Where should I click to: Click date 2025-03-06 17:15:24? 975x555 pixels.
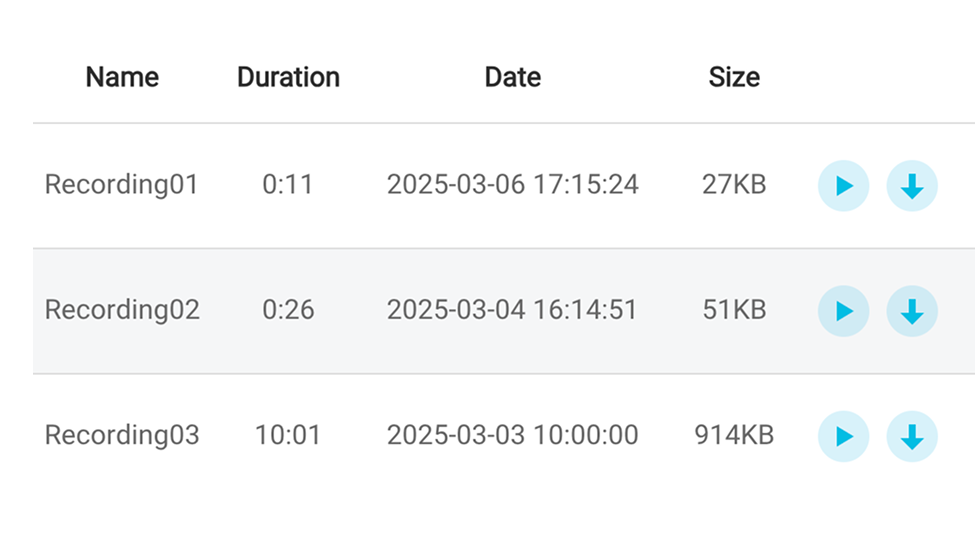pos(512,185)
